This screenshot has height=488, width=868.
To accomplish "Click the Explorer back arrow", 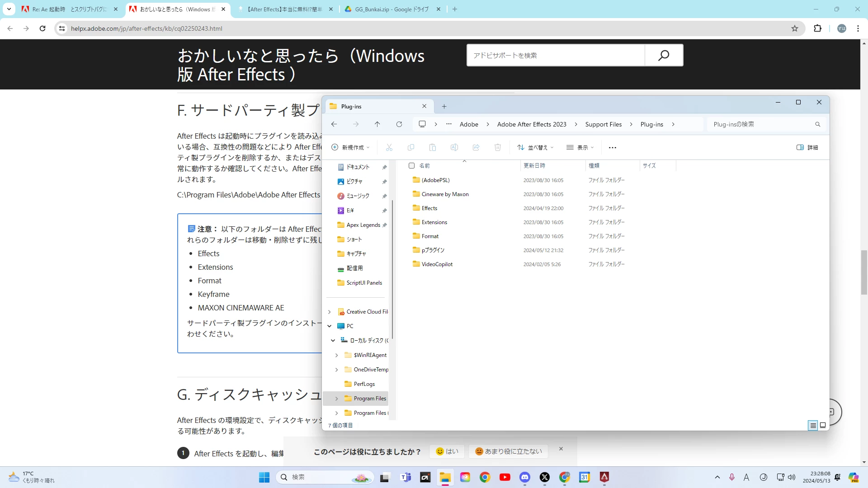I will [334, 124].
